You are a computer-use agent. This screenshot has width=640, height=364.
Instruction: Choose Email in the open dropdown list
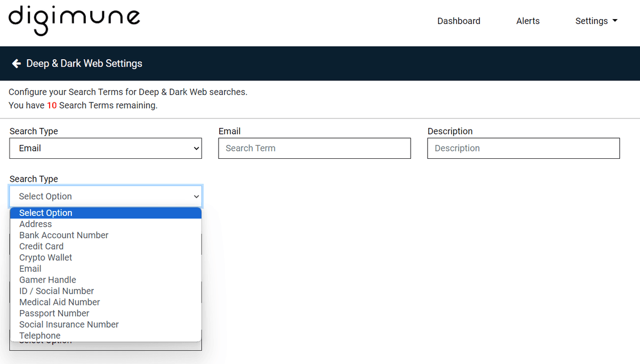(30, 269)
